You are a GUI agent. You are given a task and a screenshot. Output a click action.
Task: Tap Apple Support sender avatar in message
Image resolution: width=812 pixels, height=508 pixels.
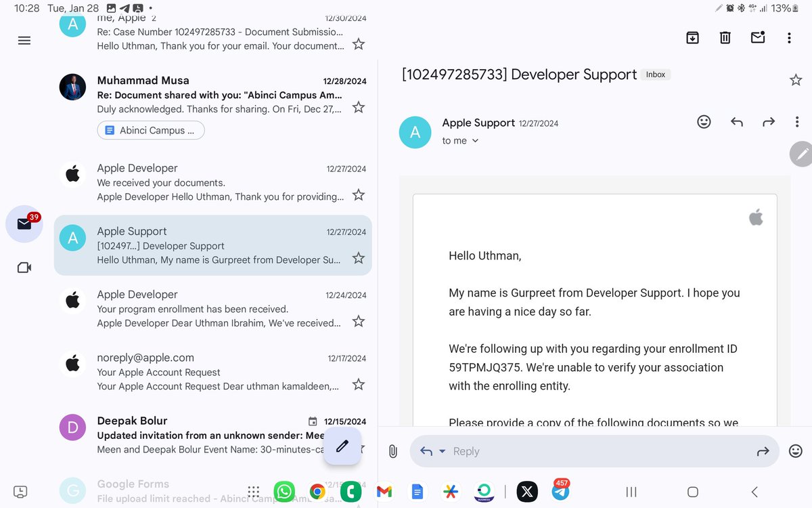tap(415, 132)
